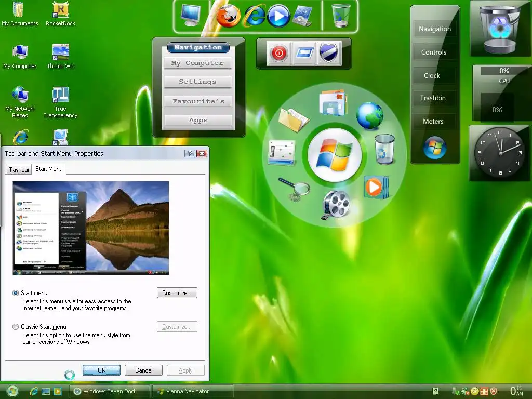Screen dimensions: 532x399
Task: Click the Start menu preview image
Action: (90, 228)
